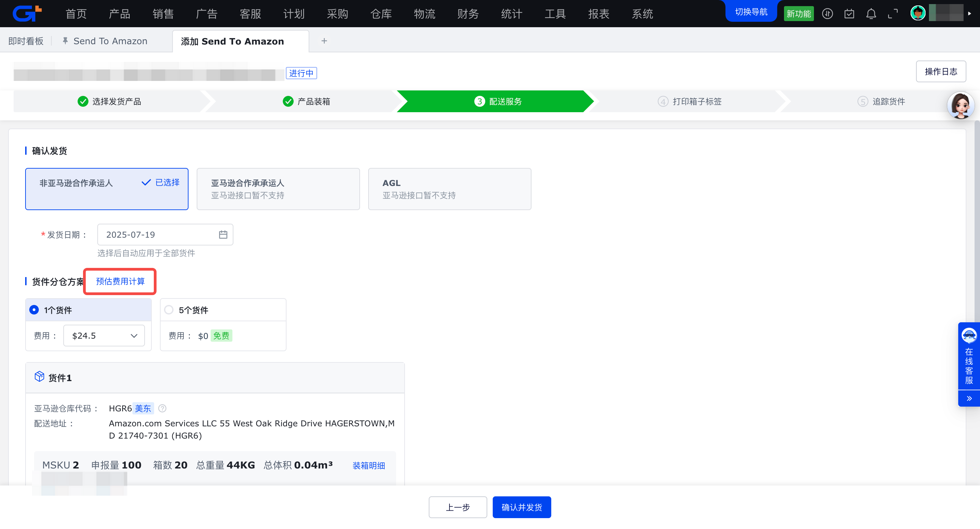Open 首页 menu
Screen dimensions: 980x529
point(76,14)
